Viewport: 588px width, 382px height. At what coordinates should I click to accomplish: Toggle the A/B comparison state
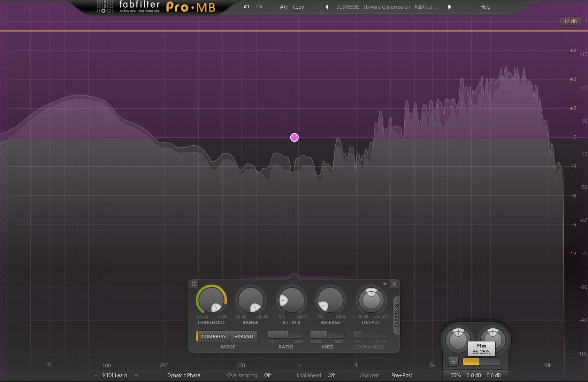pos(284,7)
